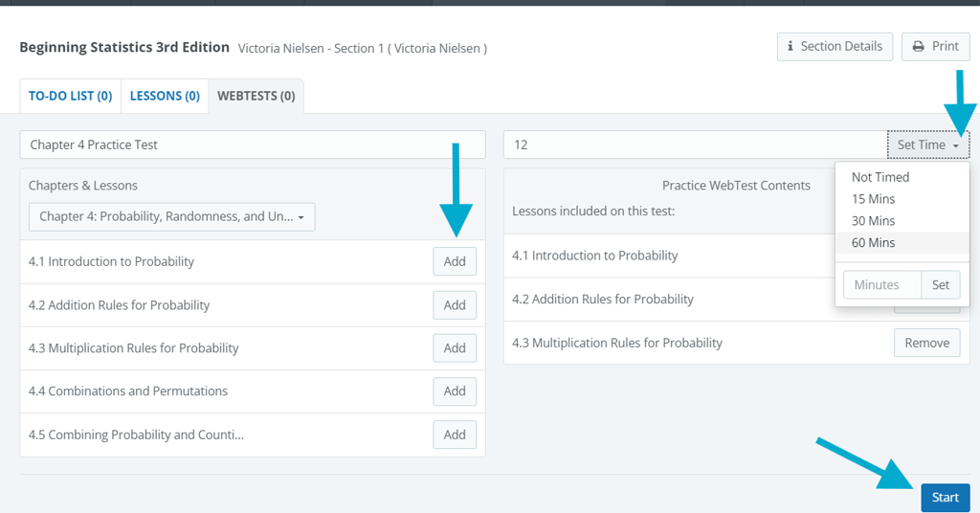This screenshot has height=513, width=980.
Task: Remove 4.3 Multiplication Rules from the test
Action: [x=926, y=343]
